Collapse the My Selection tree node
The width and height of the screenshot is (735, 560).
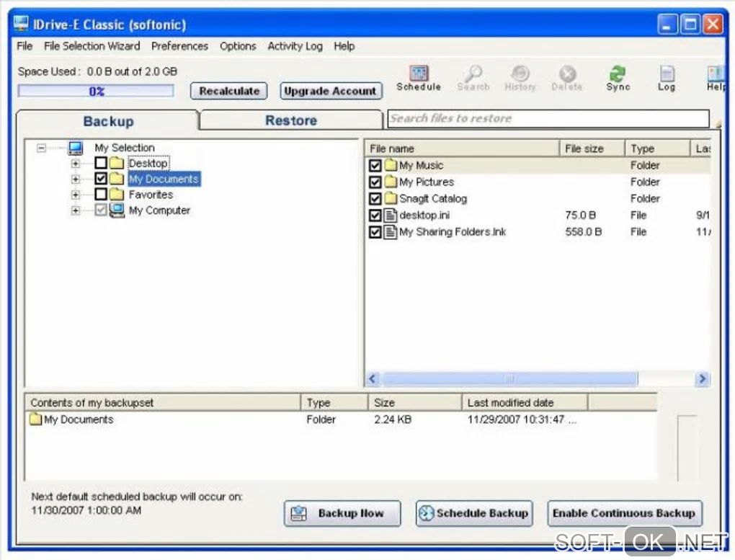pyautogui.click(x=41, y=148)
